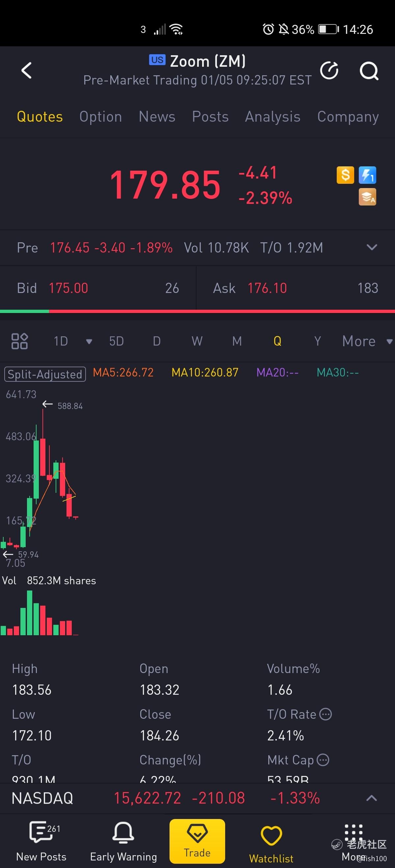
Task: Tap the volume bar chart
Action: tap(40, 613)
